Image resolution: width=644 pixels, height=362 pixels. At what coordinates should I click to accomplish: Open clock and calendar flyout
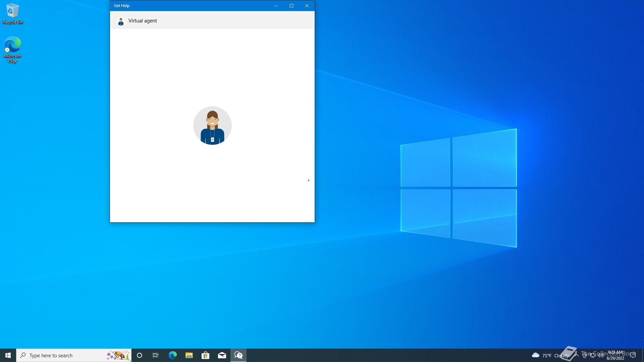[615, 355]
